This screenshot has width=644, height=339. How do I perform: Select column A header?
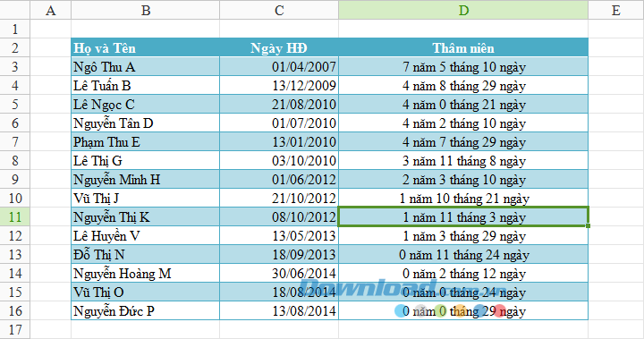click(x=50, y=10)
